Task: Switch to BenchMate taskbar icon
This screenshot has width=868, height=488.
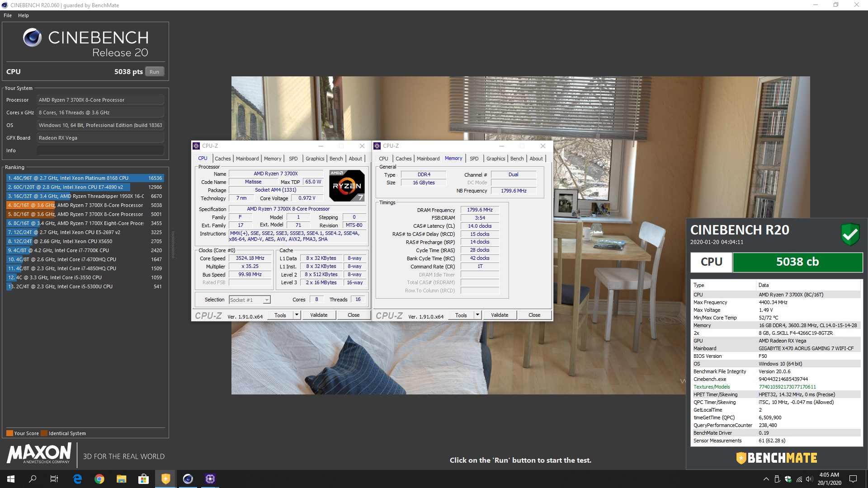Action: point(166,479)
